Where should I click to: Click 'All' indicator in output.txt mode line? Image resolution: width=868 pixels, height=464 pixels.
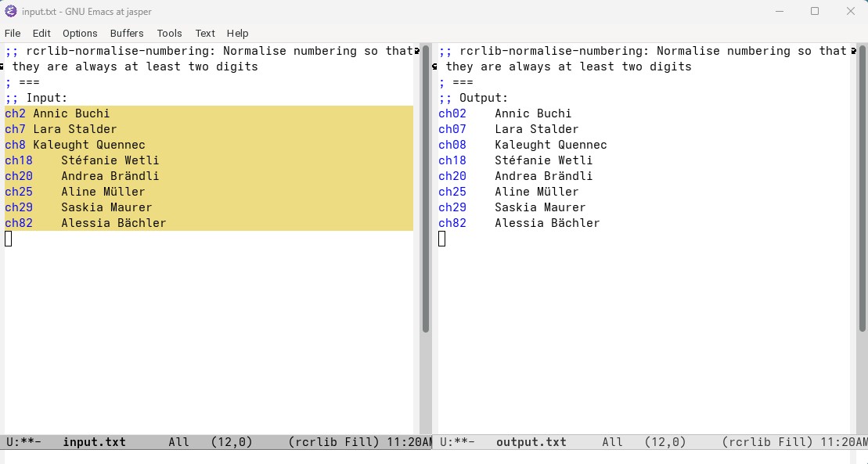[x=612, y=442]
